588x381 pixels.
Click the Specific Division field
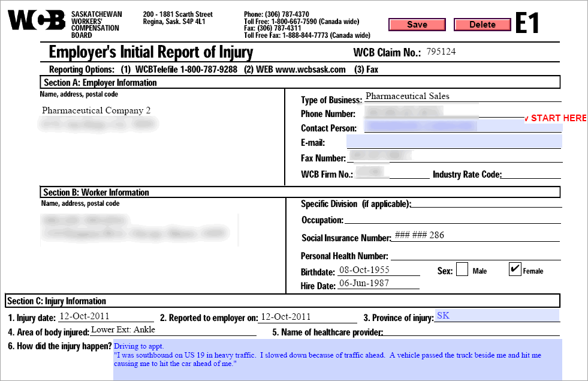[486, 202]
